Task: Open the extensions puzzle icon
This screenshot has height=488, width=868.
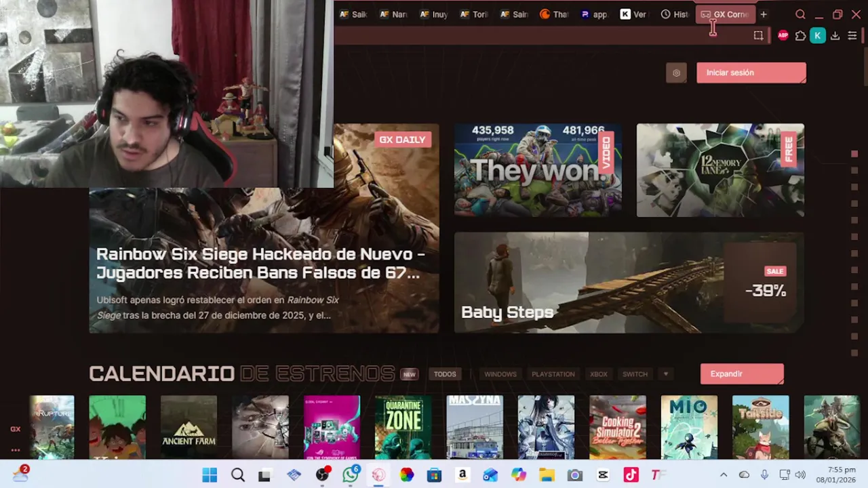Action: tap(800, 36)
